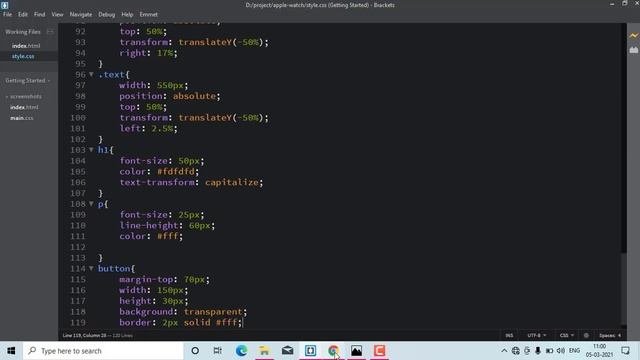Open the Edit menu
640x360 pixels.
tap(23, 14)
